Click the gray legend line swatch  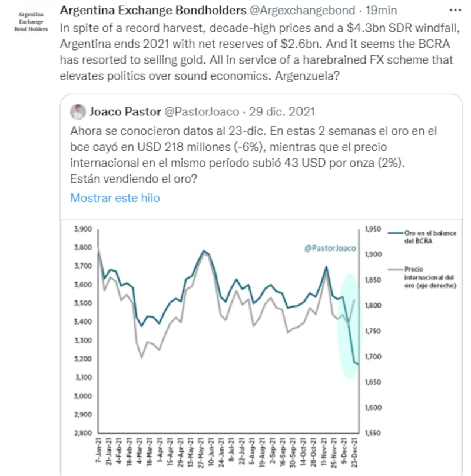click(x=395, y=269)
